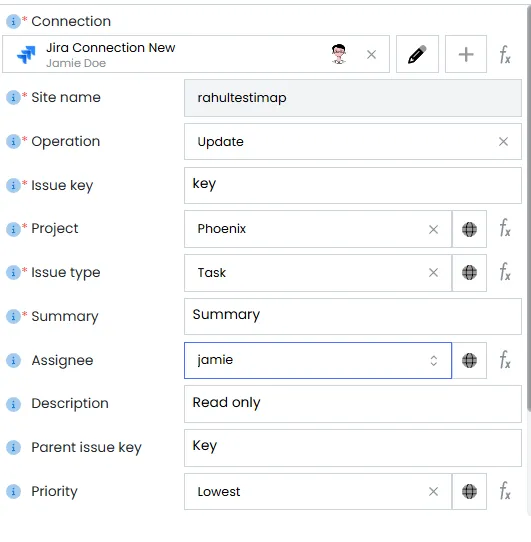Expand the Assignee jamie dropdown arrows
Screen dimensions: 531x542
tap(434, 361)
